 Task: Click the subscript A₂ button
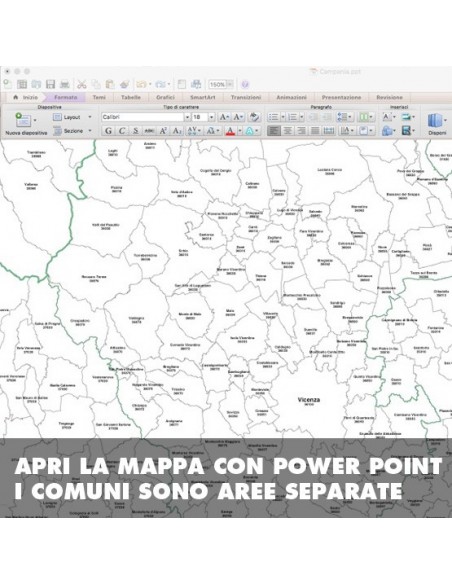coord(177,131)
